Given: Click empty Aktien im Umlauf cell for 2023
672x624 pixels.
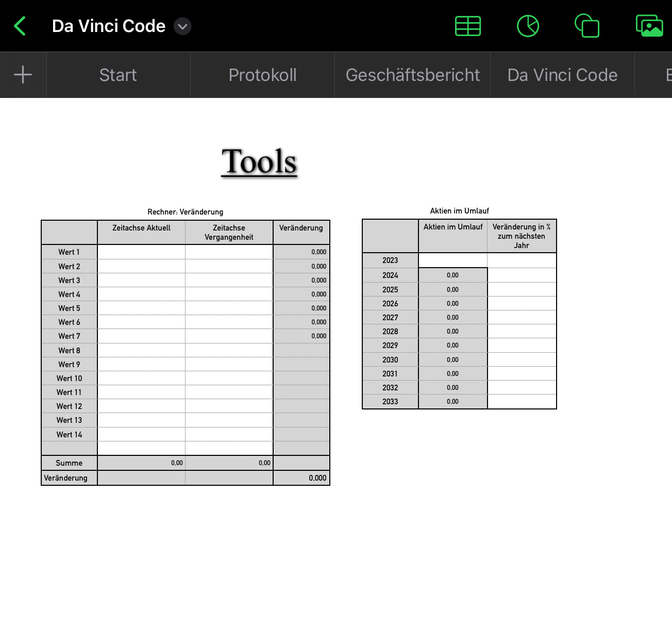Looking at the screenshot, I should [453, 260].
